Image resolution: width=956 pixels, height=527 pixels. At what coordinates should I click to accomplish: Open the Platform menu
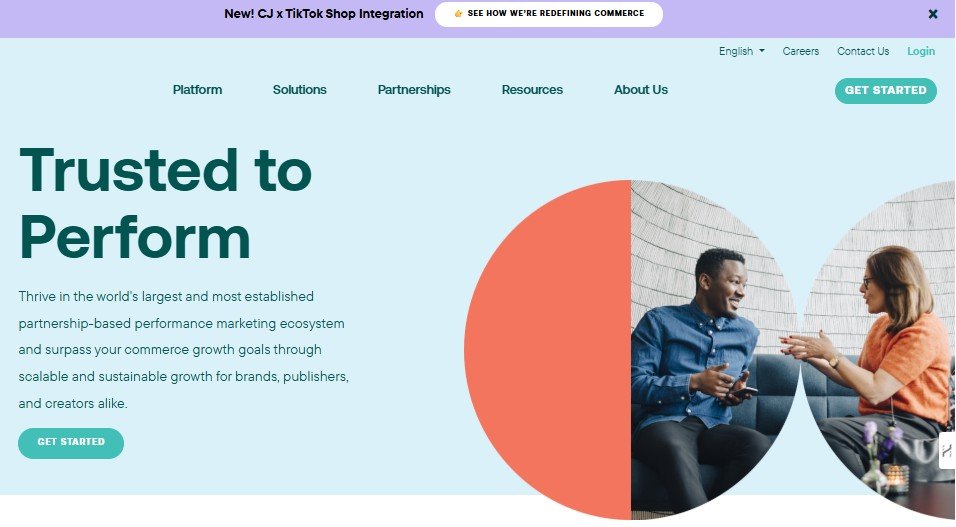click(x=197, y=90)
